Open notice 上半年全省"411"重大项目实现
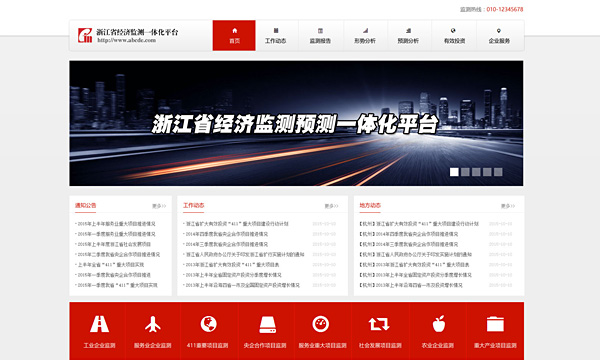600x360 pixels. [111, 265]
